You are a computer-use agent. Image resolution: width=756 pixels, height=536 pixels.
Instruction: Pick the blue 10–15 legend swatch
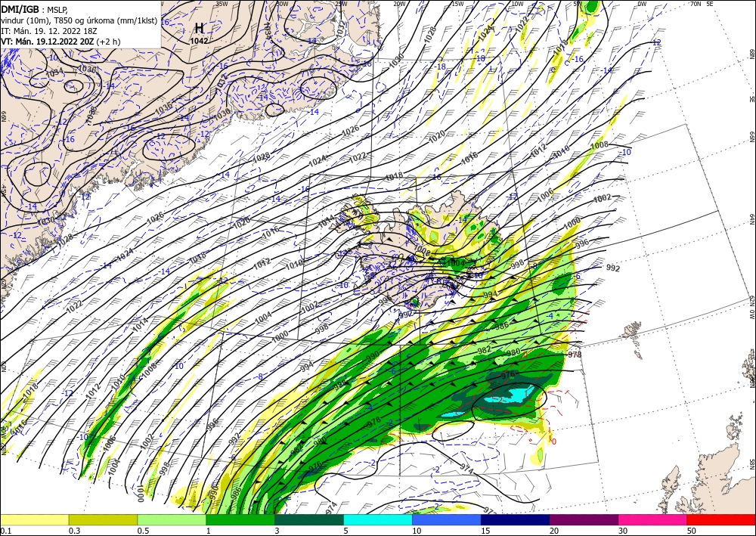(447, 520)
